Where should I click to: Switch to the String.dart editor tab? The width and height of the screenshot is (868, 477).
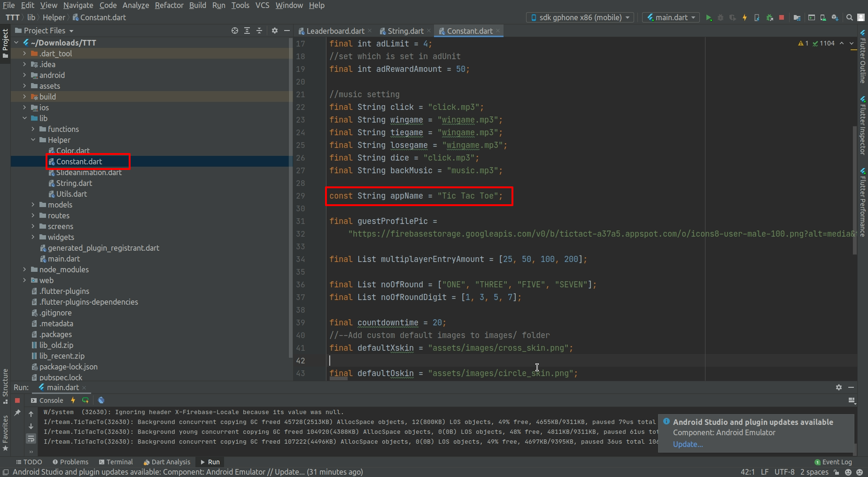(405, 31)
